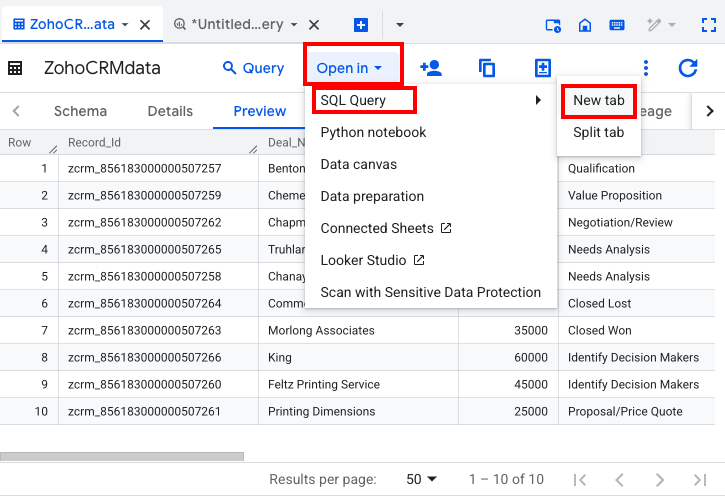
Task: Open the keyboard shortcuts icon
Action: (617, 25)
